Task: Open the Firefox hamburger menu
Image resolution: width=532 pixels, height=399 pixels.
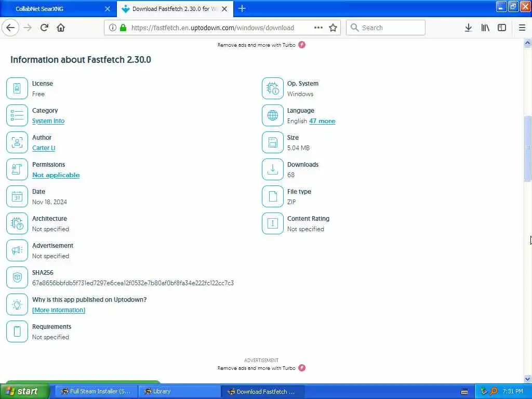Action: tap(522, 28)
